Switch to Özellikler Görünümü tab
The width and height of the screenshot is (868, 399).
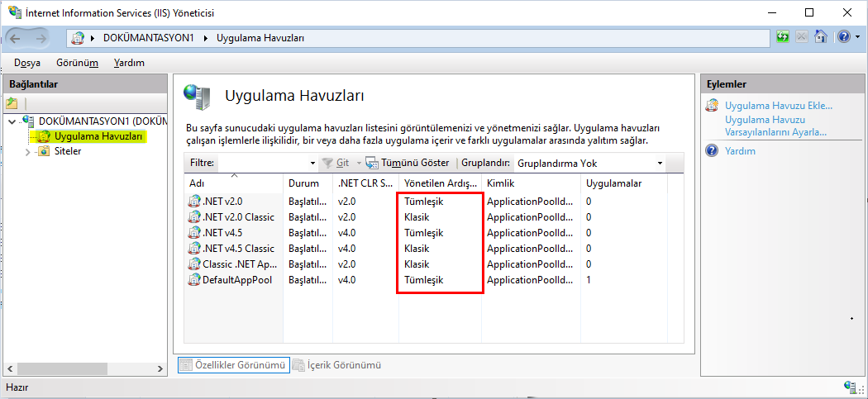(x=234, y=365)
